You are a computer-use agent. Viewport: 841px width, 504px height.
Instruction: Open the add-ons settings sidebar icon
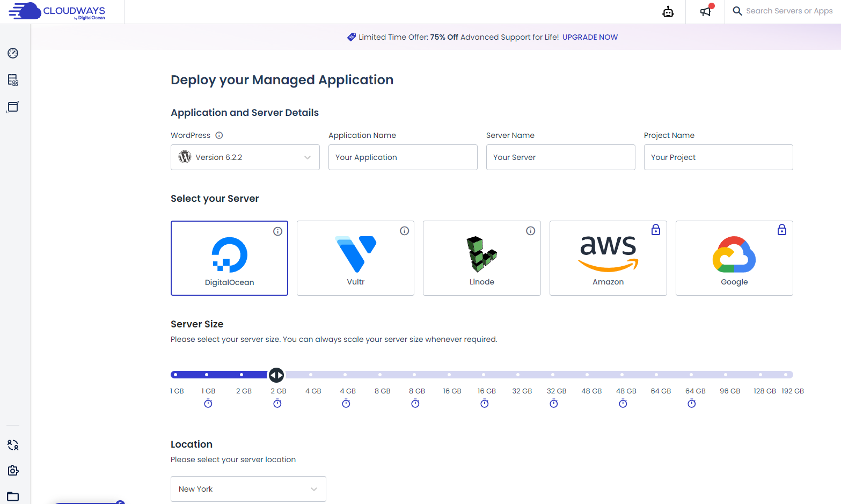coord(13,471)
